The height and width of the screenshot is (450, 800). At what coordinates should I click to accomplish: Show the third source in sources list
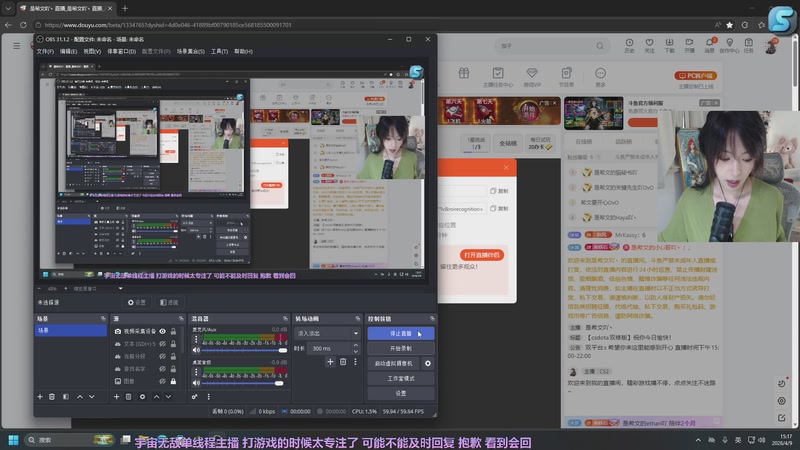[162, 356]
